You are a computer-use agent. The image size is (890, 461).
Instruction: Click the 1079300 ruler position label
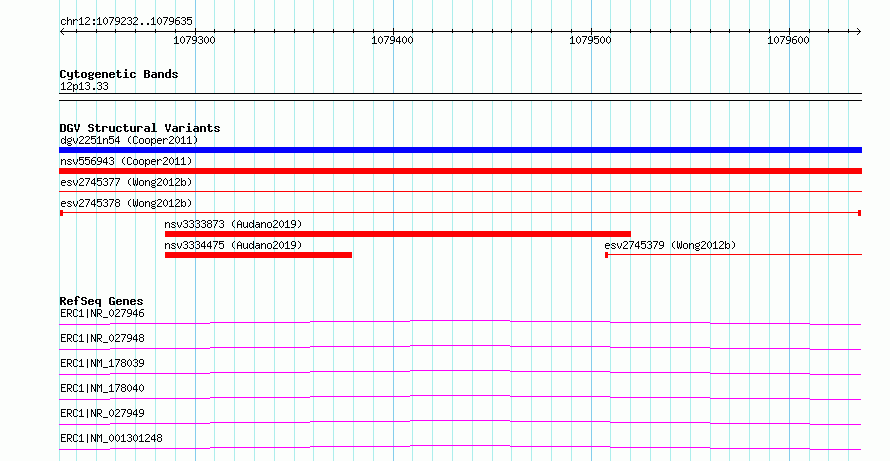194,40
